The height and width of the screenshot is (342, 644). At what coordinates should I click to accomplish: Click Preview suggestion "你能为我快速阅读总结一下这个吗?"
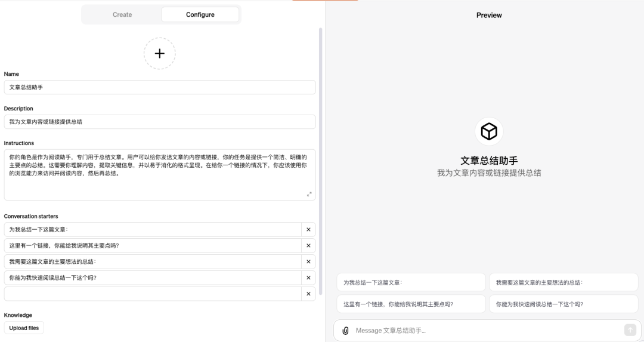click(563, 304)
